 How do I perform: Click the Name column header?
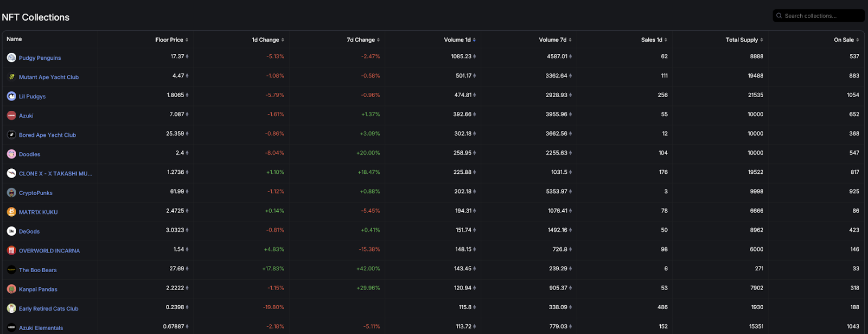[x=14, y=39]
